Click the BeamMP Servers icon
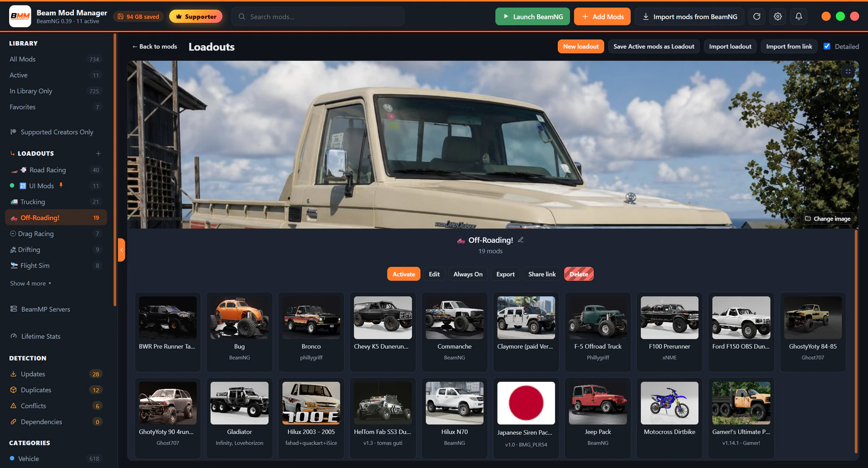868x468 pixels. (14, 309)
